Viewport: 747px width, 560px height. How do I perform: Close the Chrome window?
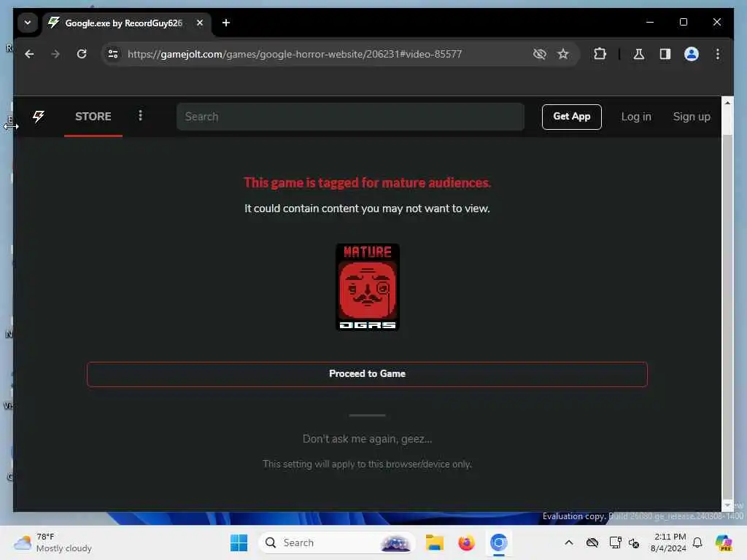716,23
